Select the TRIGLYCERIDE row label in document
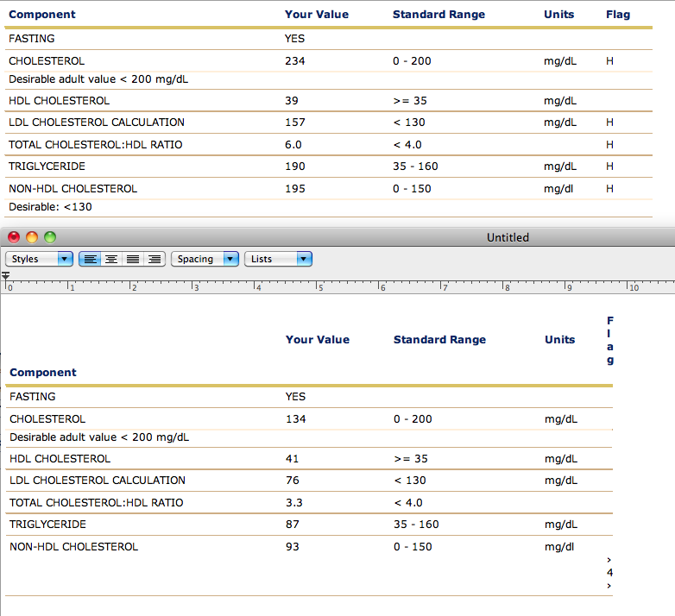The height and width of the screenshot is (616, 675). coord(47,525)
